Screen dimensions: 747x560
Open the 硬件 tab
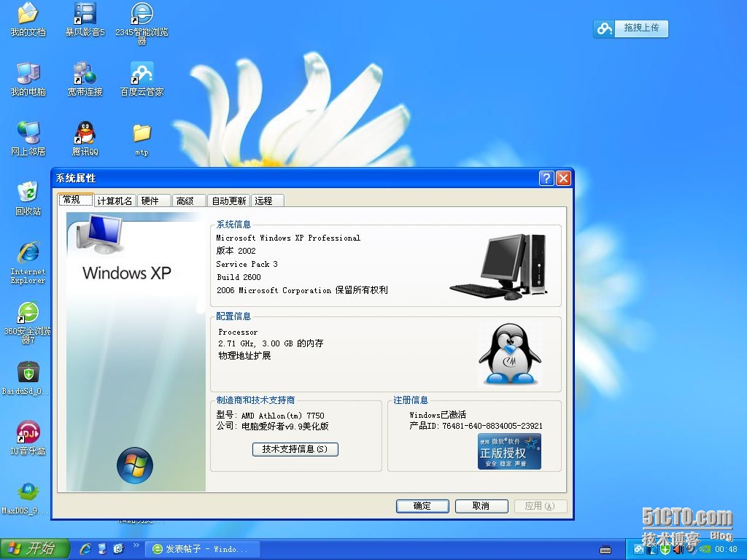[x=155, y=201]
